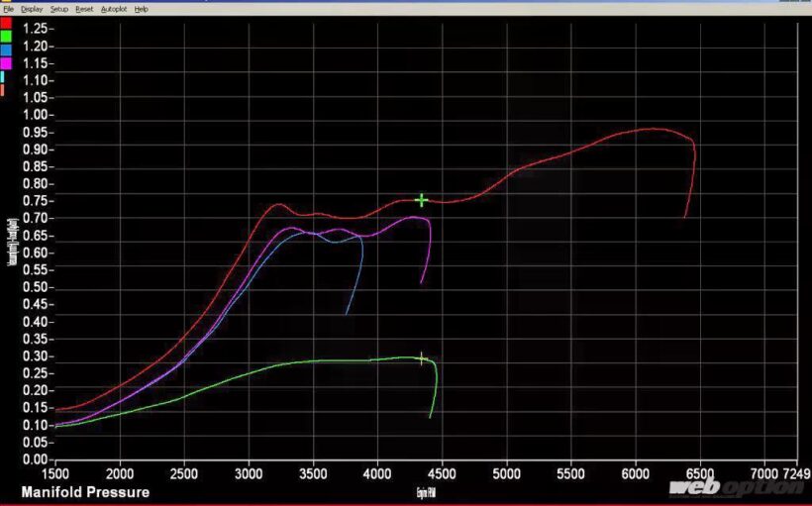This screenshot has width=812, height=506.
Task: Select the small orange run swatch
Action: pos(3,90)
